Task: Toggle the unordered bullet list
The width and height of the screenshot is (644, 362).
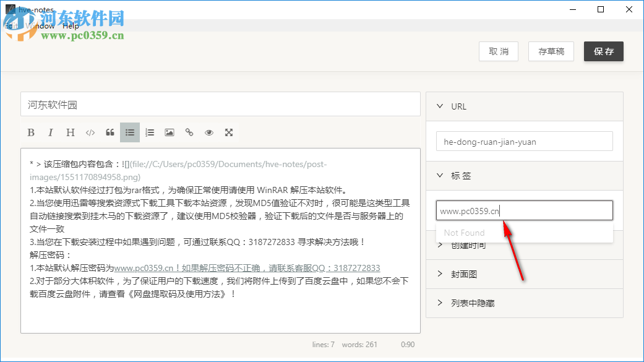Action: (130, 132)
